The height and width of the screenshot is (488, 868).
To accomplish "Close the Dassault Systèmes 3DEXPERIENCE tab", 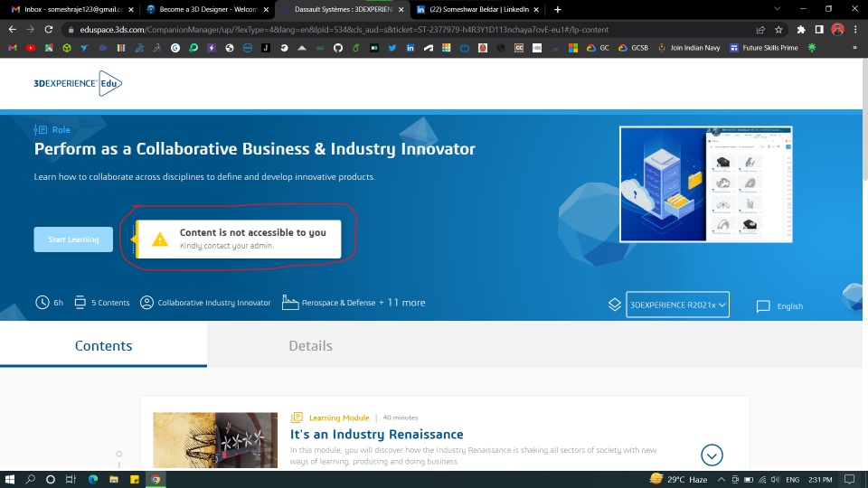I will tap(401, 9).
